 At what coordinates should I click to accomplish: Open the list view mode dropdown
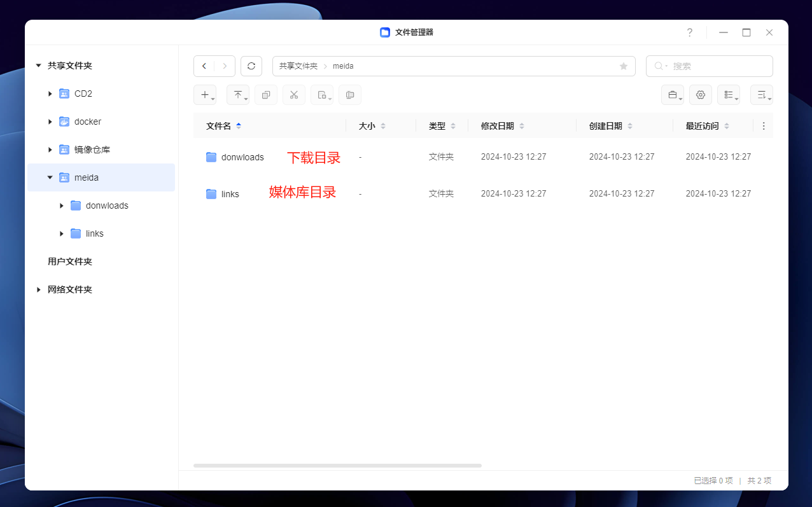coord(729,95)
